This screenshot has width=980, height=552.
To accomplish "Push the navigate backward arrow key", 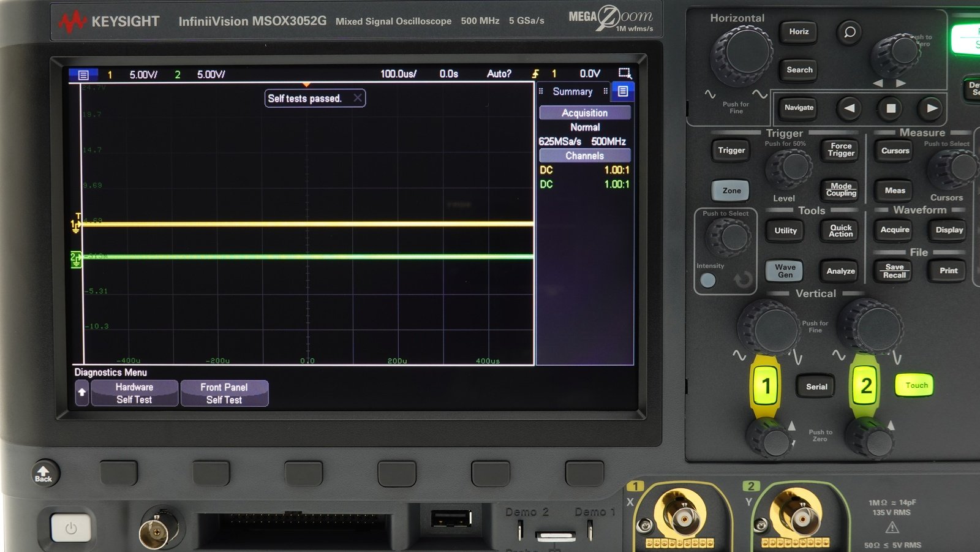I will (x=850, y=108).
